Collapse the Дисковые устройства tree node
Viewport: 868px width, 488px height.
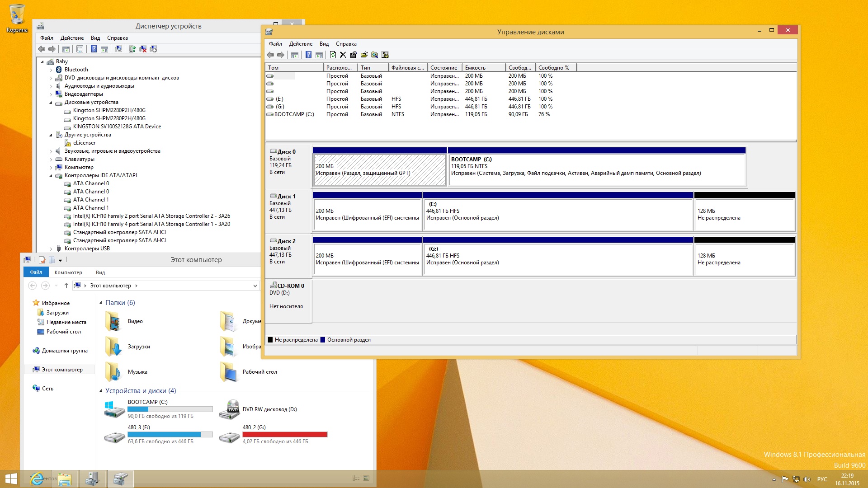pyautogui.click(x=51, y=103)
